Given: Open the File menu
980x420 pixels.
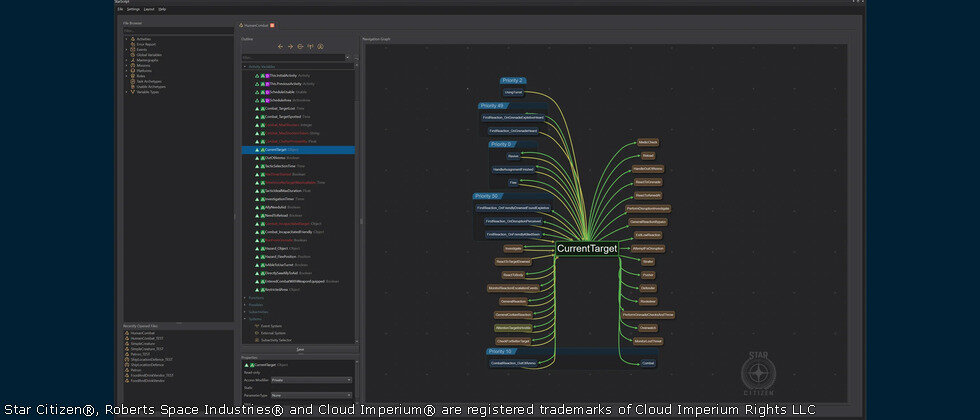Looking at the screenshot, I should [120, 9].
